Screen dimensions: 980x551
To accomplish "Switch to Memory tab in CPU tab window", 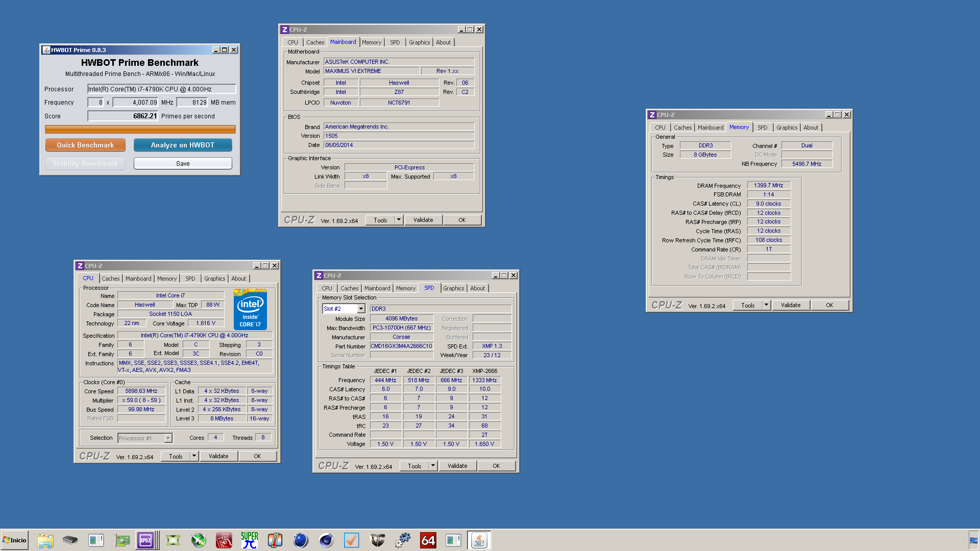I will pos(167,279).
